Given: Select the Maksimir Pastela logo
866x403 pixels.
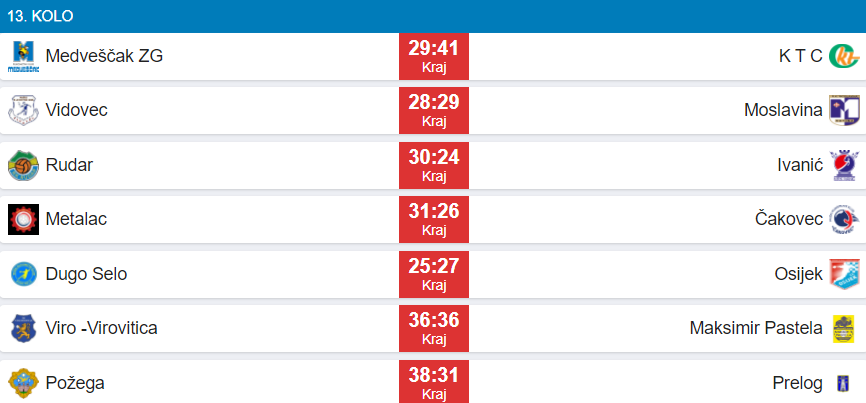Looking at the screenshot, I should pyautogui.click(x=844, y=328).
